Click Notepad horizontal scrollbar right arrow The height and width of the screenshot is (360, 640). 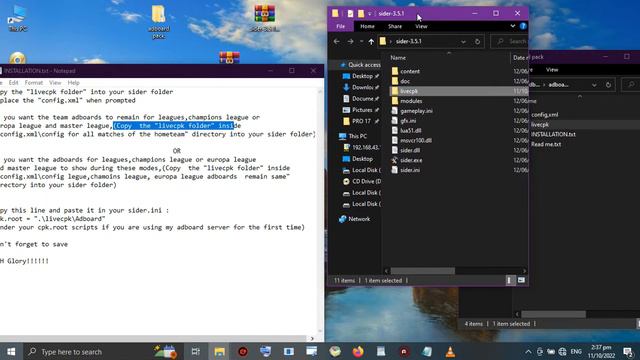312,338
